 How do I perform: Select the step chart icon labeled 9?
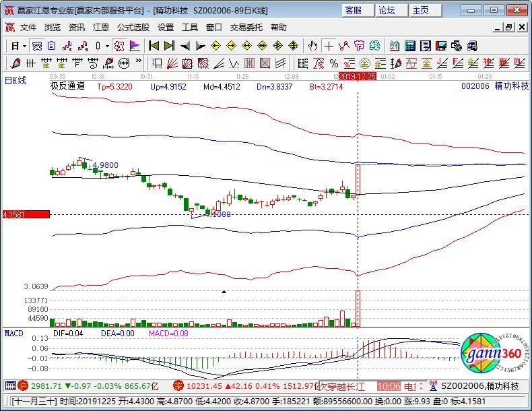pyautogui.click(x=83, y=46)
